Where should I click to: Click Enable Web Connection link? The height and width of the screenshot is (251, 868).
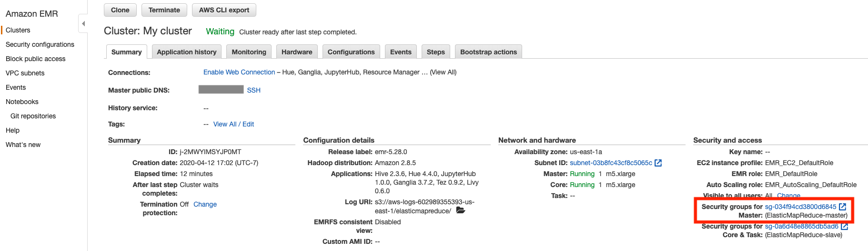coord(239,72)
